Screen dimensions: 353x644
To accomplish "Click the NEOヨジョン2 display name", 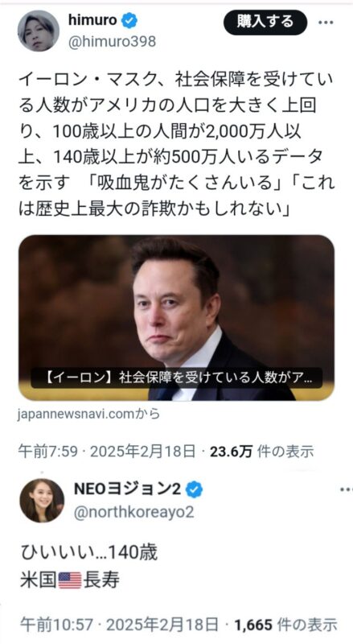I will click(x=128, y=489).
